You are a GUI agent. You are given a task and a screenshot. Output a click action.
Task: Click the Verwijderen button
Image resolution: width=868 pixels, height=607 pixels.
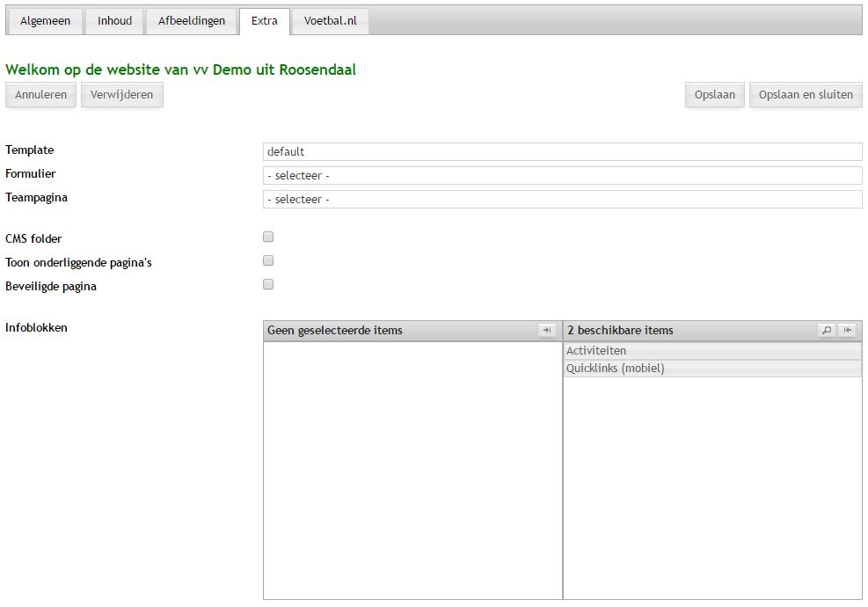tap(121, 95)
